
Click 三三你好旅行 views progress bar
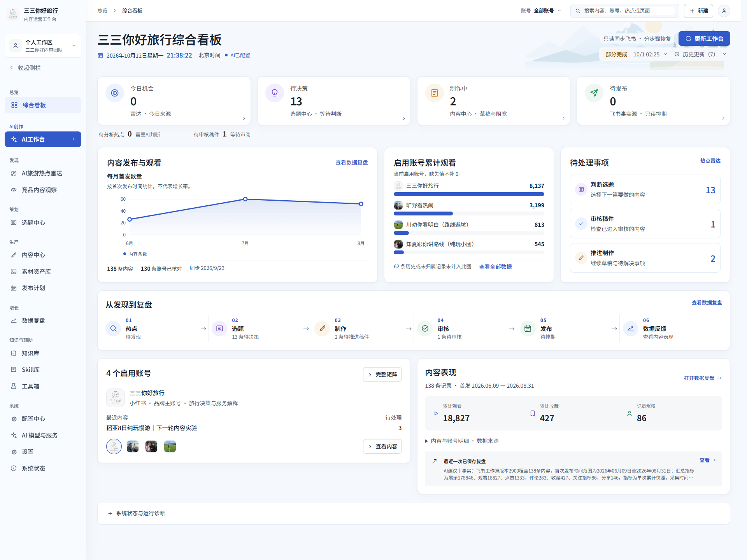469,194
